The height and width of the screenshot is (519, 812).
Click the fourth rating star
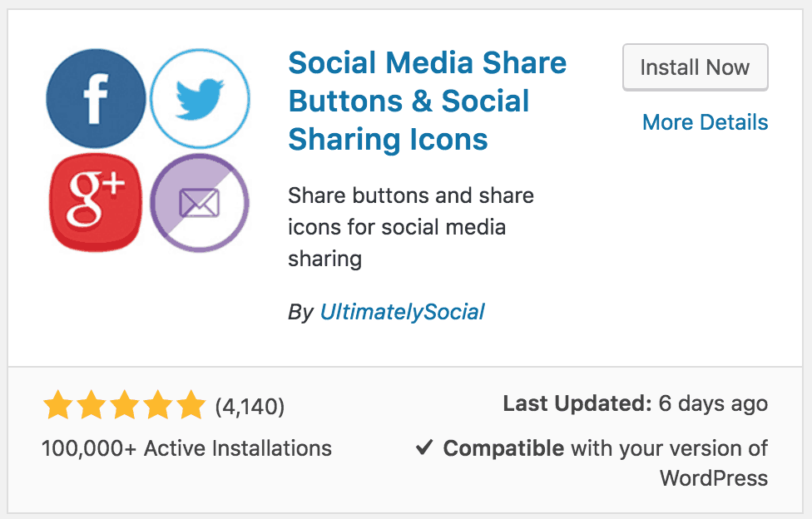point(158,404)
